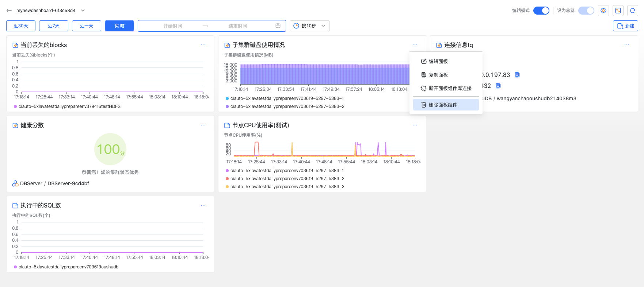Copy the port value ending in 32

coord(498,86)
